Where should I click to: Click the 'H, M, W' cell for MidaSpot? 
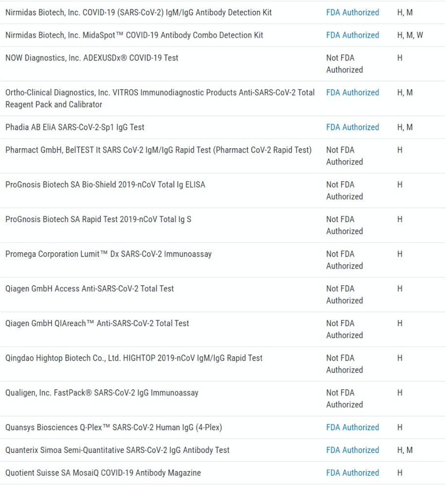point(410,35)
